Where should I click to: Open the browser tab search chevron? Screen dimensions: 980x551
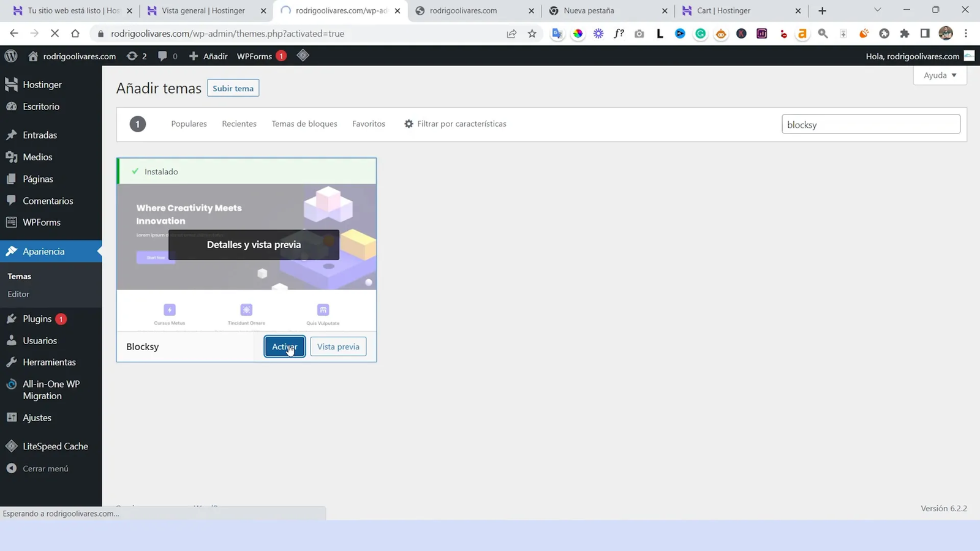877,10
